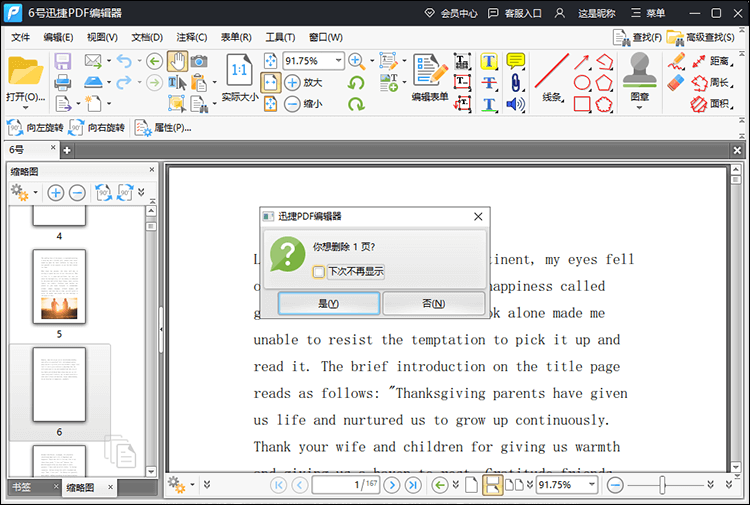Open 客服入口 customer service
This screenshot has width=750, height=505.
coord(514,13)
